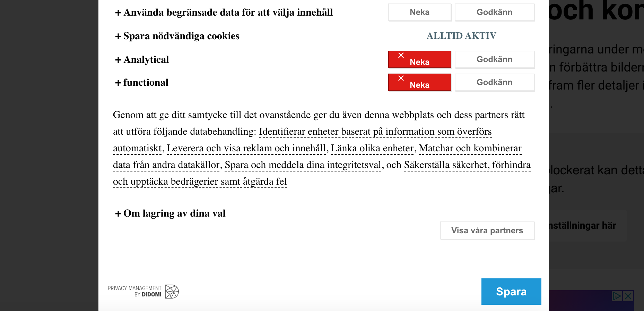Viewport: 644px width, 311px height.
Task: Deny the Analytical cookies with Neka
Action: point(419,60)
